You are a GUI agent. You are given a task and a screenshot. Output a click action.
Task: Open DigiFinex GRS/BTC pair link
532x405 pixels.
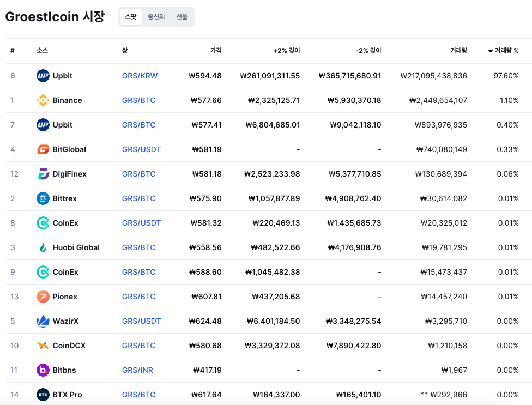[139, 174]
